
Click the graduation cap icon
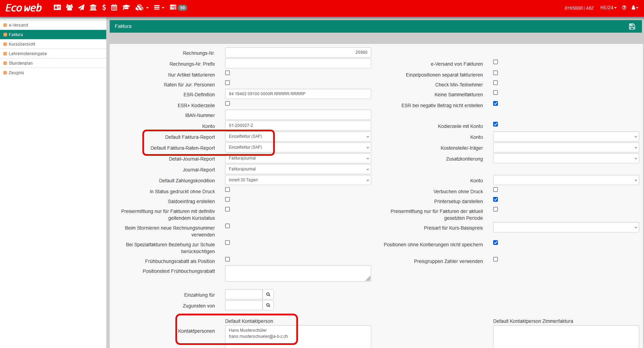(126, 7)
